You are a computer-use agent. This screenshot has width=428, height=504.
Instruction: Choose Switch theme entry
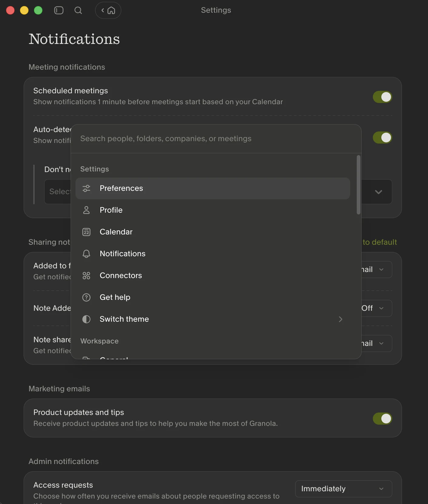213,319
